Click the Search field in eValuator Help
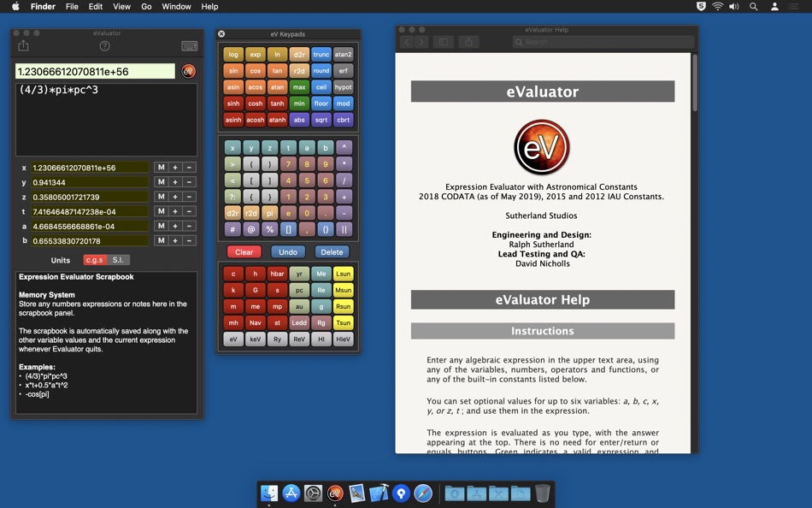The height and width of the screenshot is (508, 812). pyautogui.click(x=603, y=42)
